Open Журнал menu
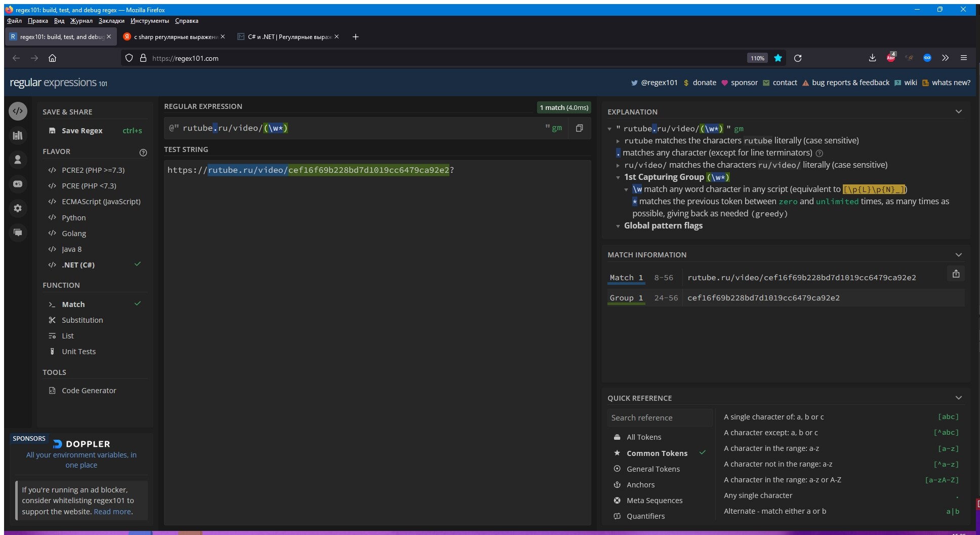The height and width of the screenshot is (535, 980). (x=81, y=21)
